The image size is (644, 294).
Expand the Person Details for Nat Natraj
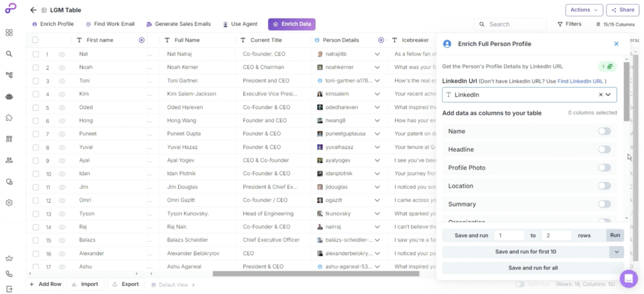[377, 54]
